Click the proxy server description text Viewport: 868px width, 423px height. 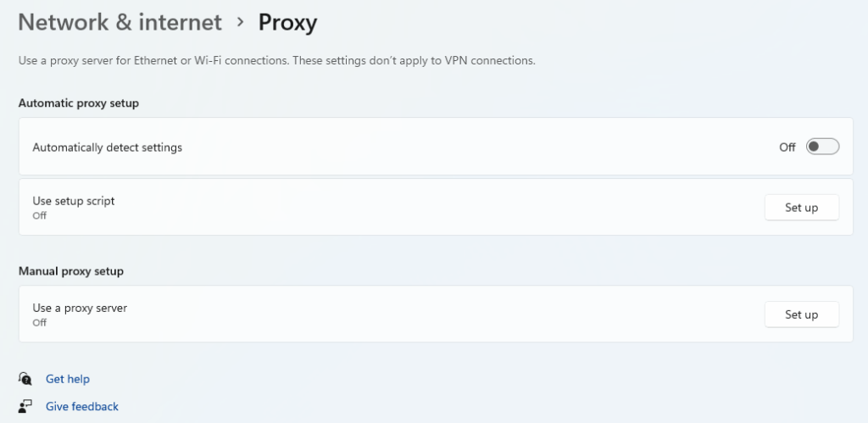(x=277, y=60)
